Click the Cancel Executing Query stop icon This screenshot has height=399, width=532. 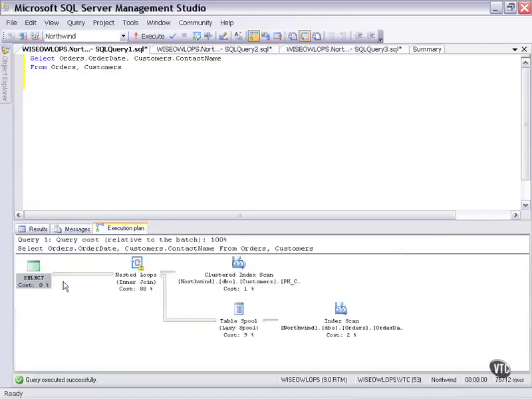(184, 36)
